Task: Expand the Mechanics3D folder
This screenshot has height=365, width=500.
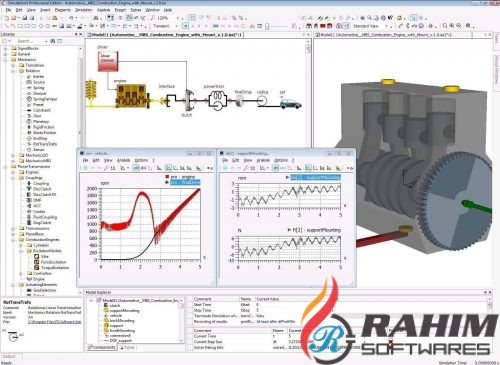Action: click(13, 155)
